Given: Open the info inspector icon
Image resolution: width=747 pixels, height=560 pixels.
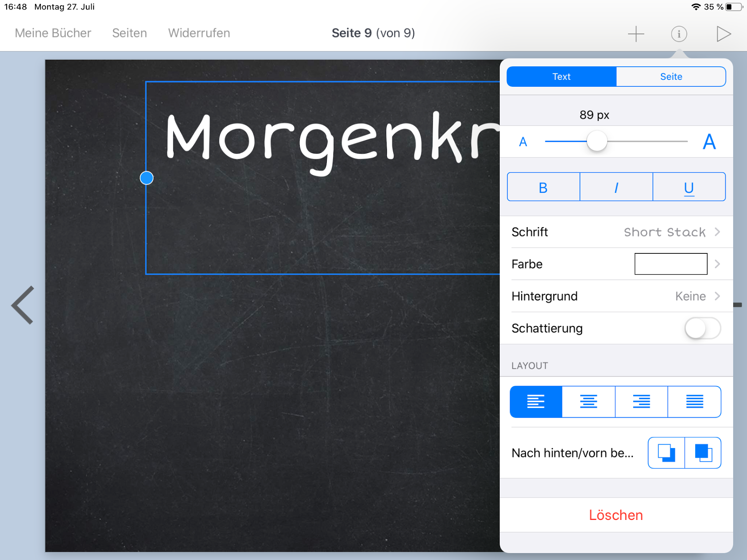Looking at the screenshot, I should (679, 34).
